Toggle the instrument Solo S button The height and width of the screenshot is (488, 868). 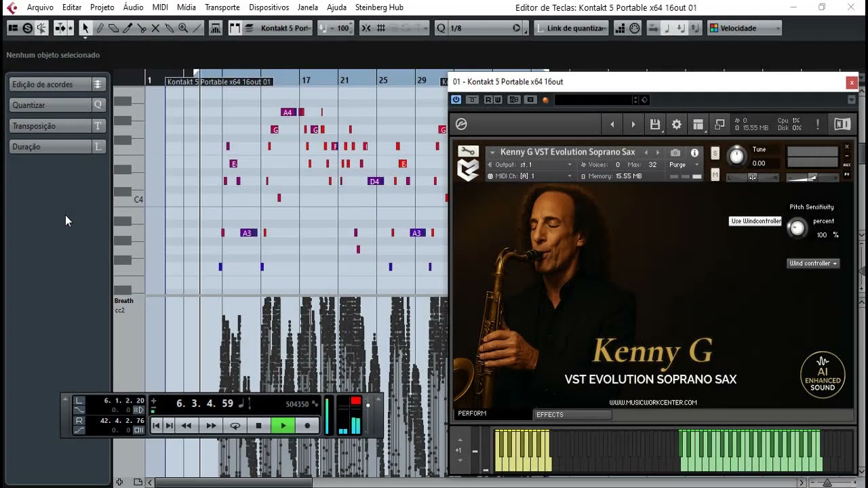point(715,153)
